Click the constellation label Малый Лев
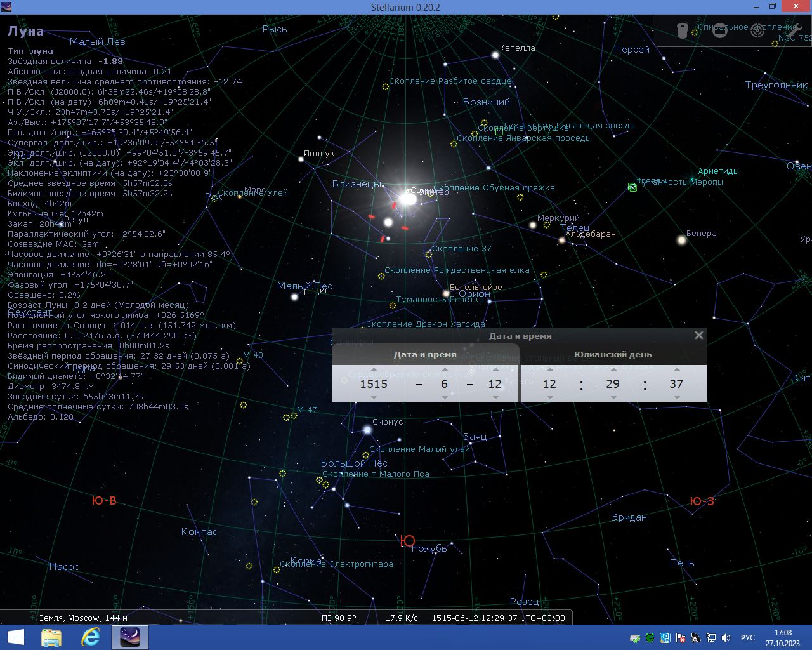 pyautogui.click(x=98, y=42)
